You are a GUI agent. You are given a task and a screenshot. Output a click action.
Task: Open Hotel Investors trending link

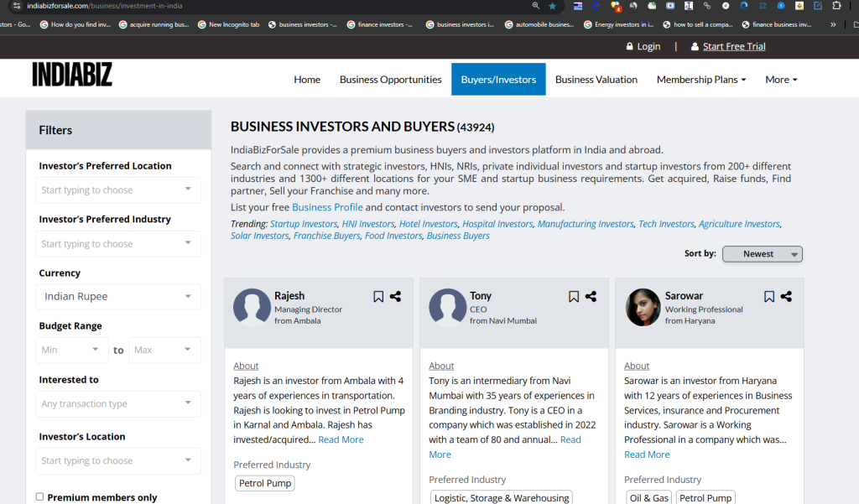429,224
